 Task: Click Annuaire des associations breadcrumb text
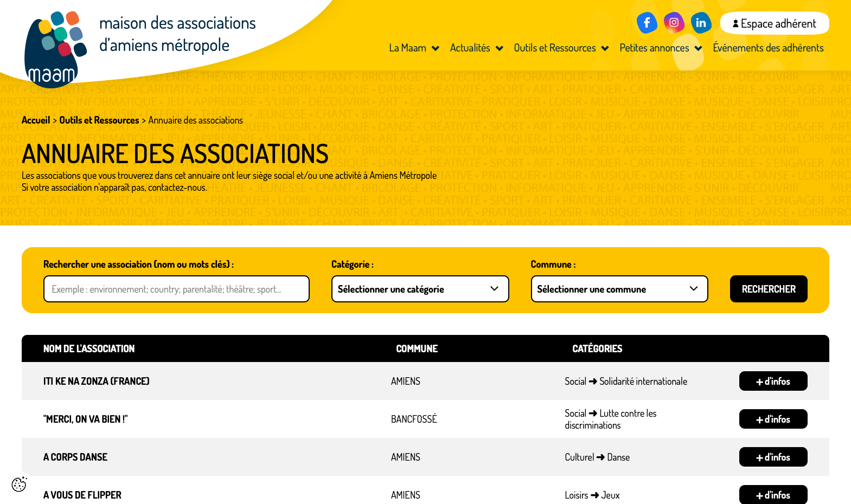195,120
